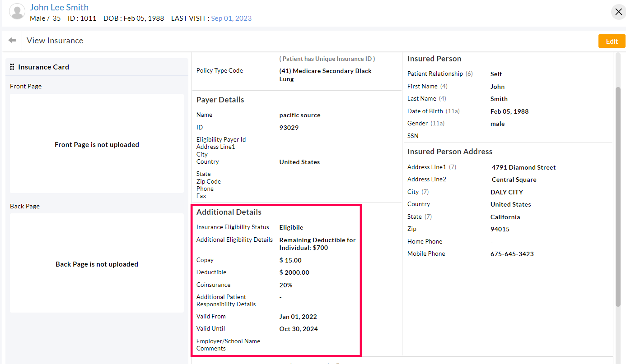The image size is (626, 364).
Task: Open the John Lee Smith patient link
Action: tap(59, 7)
